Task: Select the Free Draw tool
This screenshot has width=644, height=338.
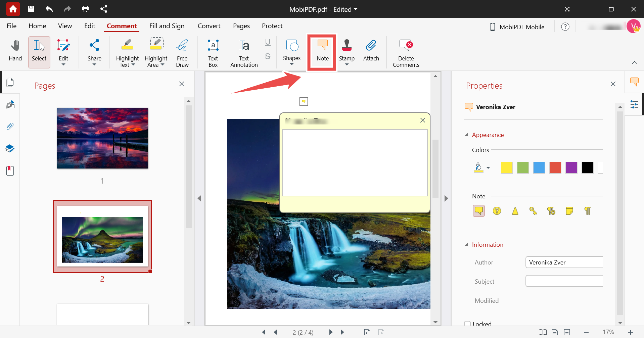Action: pyautogui.click(x=182, y=52)
